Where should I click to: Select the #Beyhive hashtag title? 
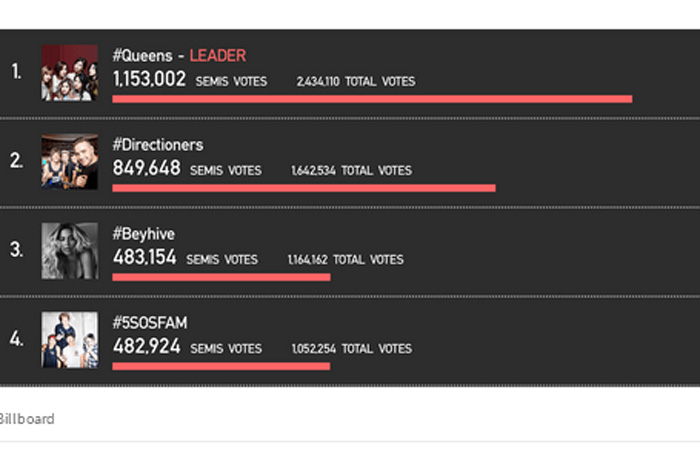tap(144, 234)
